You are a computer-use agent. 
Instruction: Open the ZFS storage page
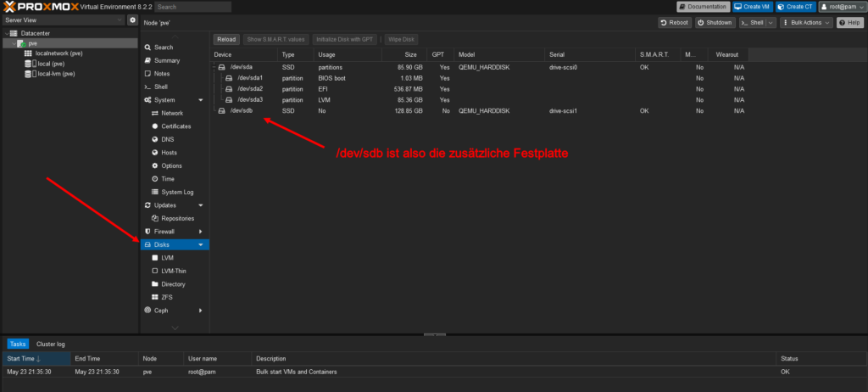(166, 297)
